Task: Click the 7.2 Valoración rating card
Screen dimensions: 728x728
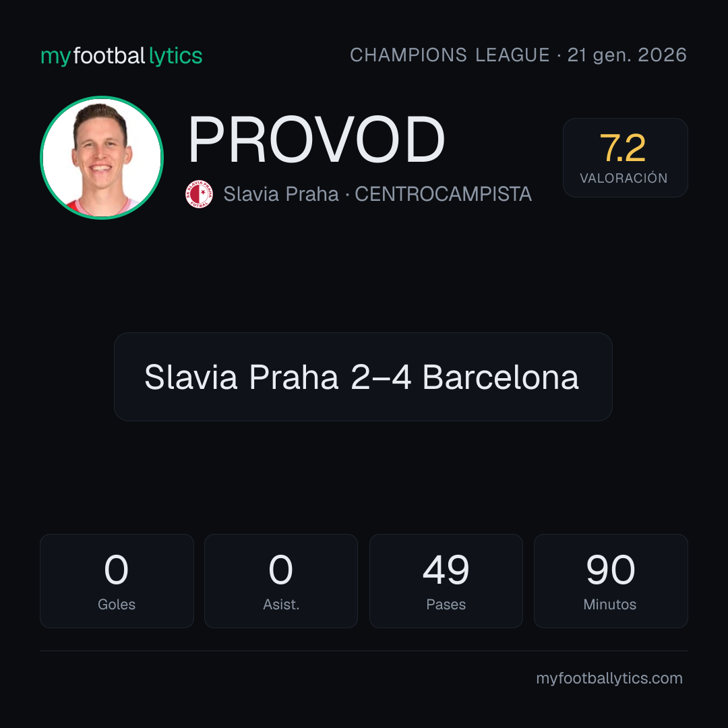Action: coord(625,157)
